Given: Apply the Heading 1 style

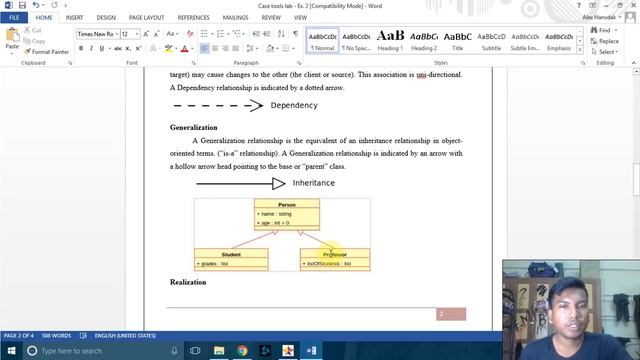Looking at the screenshot, I should (390, 40).
